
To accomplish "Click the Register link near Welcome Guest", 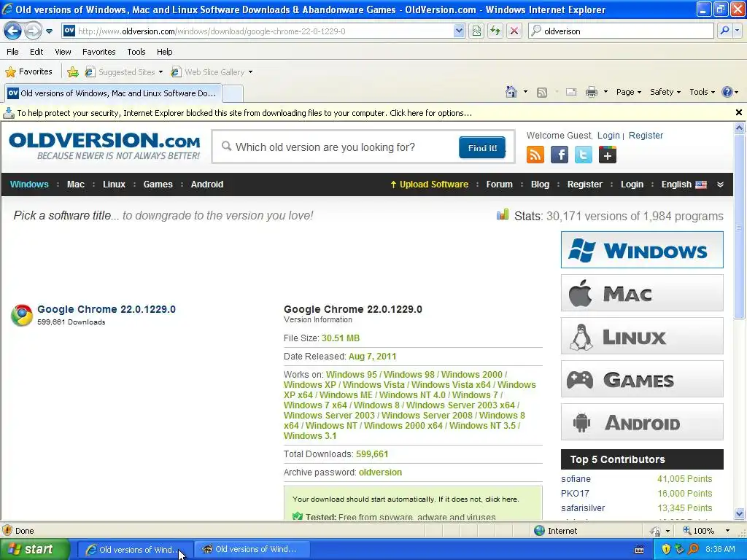I will coord(646,135).
